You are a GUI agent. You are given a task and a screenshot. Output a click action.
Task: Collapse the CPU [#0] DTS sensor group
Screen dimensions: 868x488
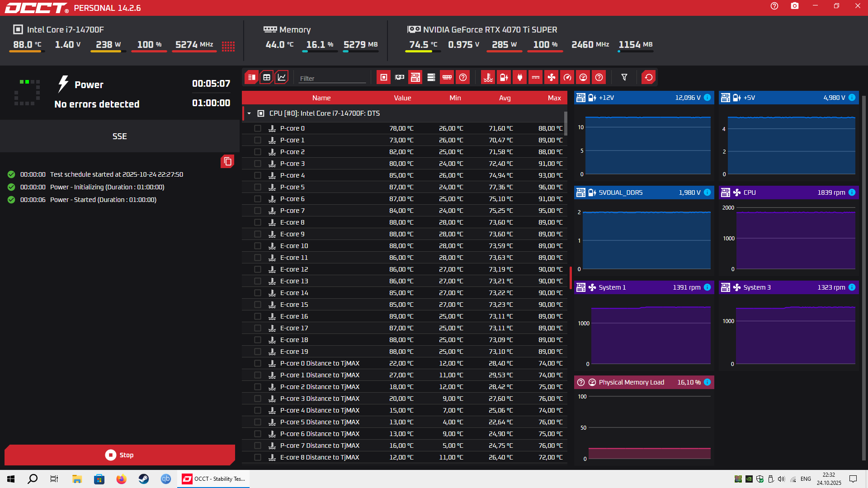click(249, 113)
